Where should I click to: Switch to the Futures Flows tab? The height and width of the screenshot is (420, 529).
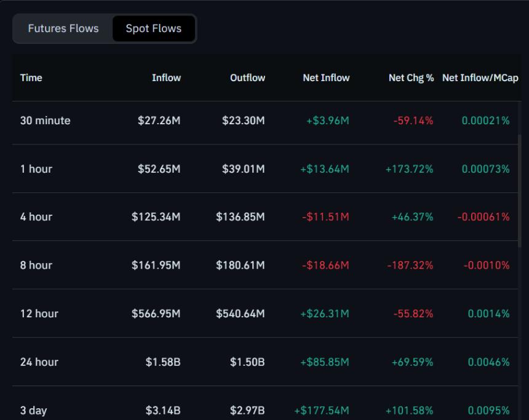click(62, 28)
